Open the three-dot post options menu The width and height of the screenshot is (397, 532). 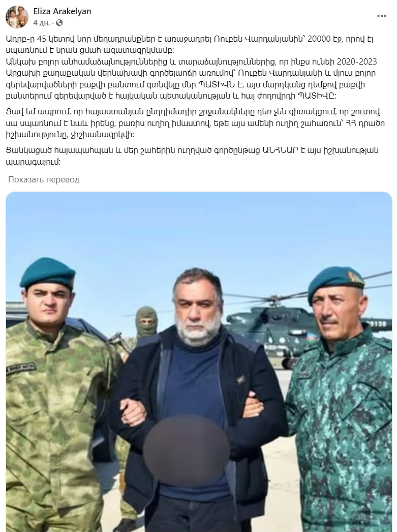coord(382,16)
